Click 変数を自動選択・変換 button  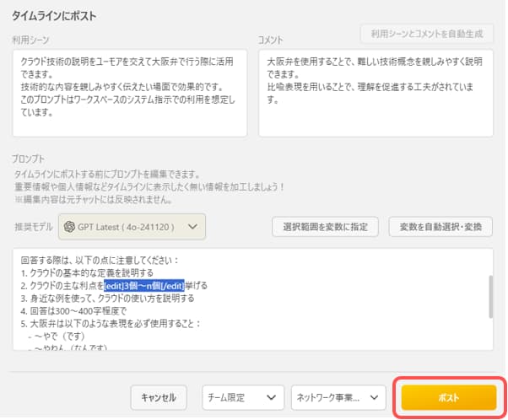point(440,227)
